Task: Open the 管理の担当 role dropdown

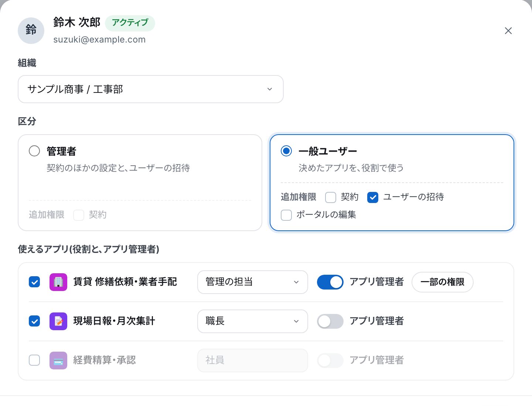Action: coord(253,282)
